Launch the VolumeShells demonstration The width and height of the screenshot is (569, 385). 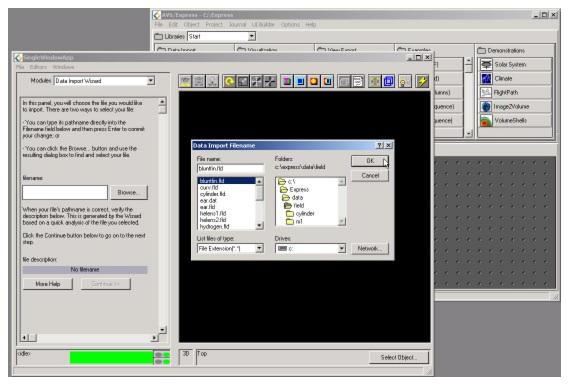(515, 120)
